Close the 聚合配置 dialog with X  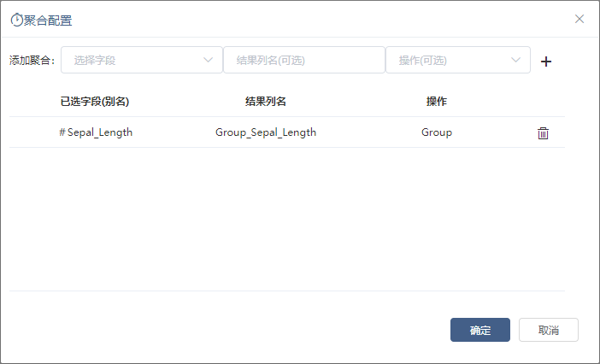pos(579,19)
